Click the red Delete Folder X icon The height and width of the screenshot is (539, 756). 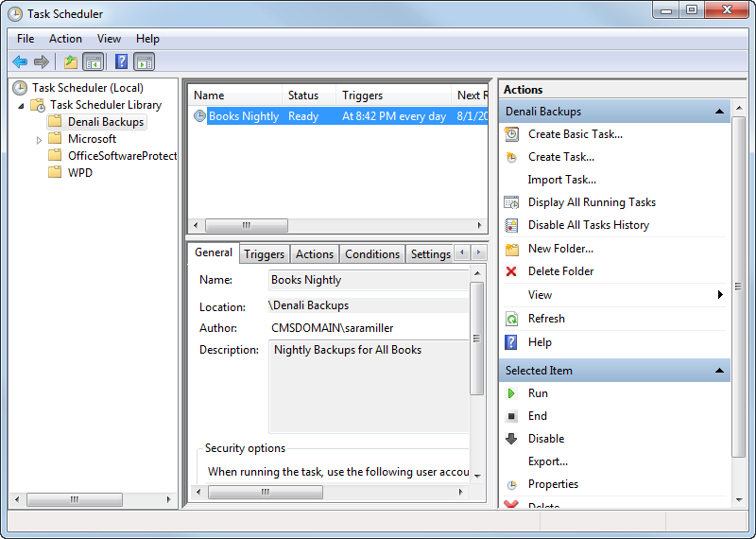(x=511, y=271)
